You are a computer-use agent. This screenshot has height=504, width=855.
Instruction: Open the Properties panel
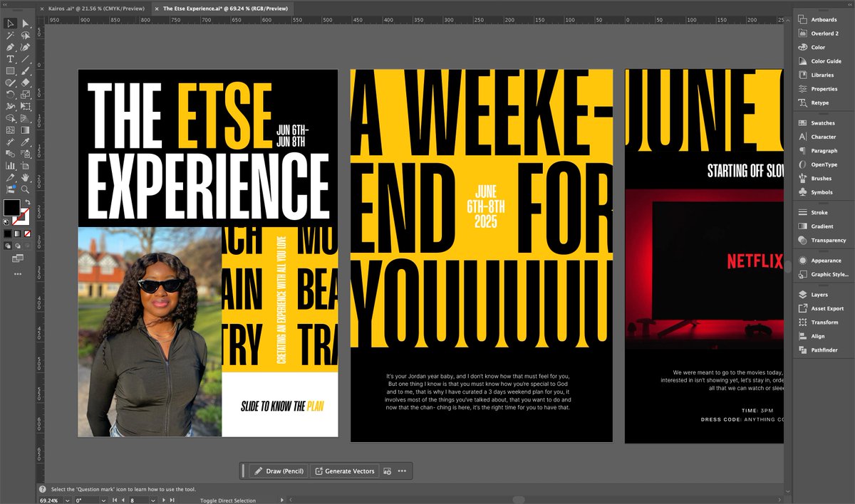coord(817,89)
